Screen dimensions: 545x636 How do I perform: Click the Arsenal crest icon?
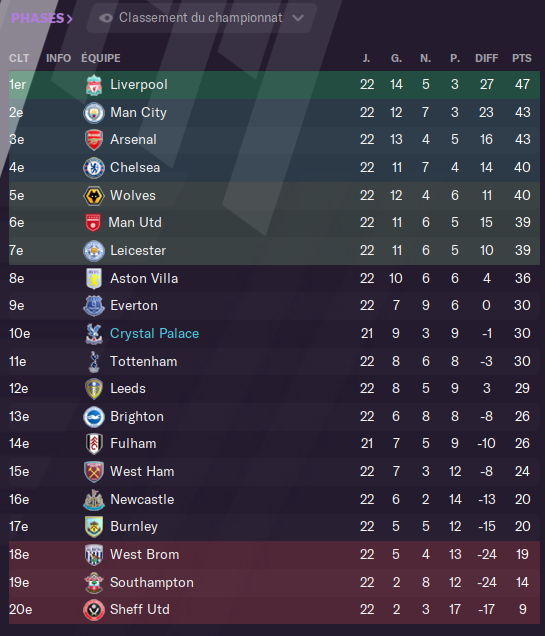[94, 140]
